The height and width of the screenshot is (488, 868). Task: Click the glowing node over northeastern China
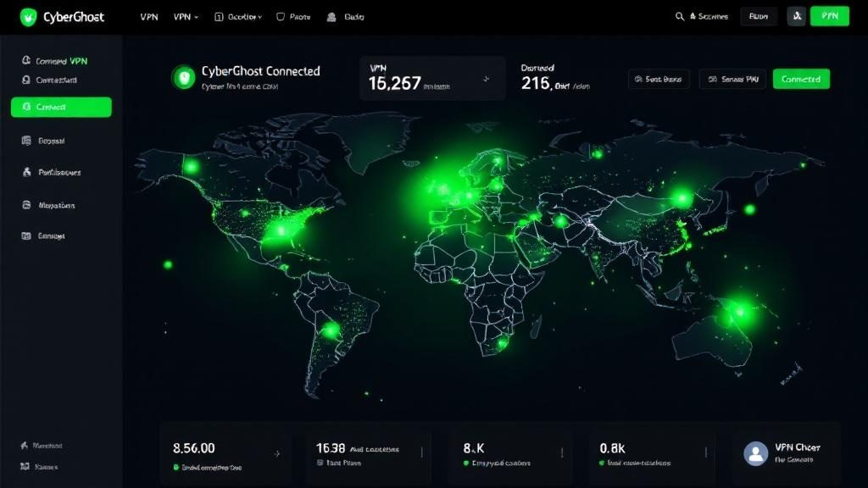(x=682, y=198)
